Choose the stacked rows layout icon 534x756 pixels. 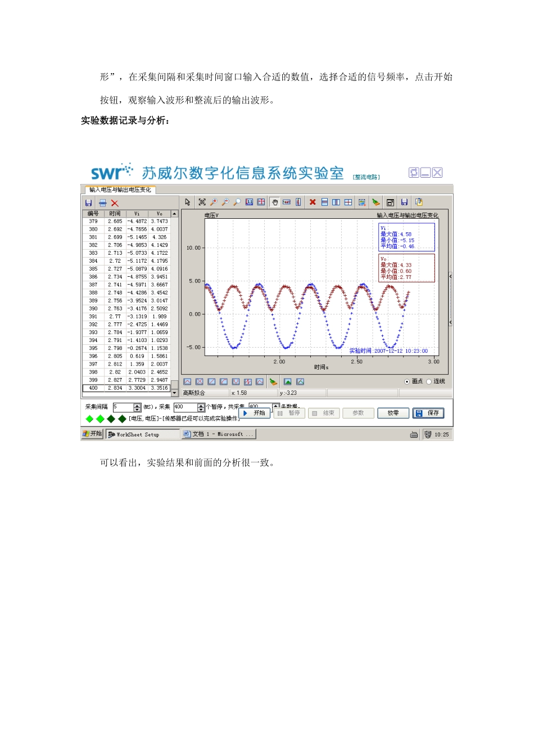(324, 202)
